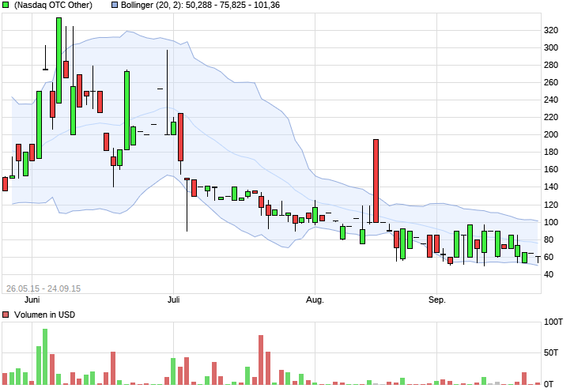Click the 40 price axis label
Viewport: 574px width, 392px height.
coord(549,274)
